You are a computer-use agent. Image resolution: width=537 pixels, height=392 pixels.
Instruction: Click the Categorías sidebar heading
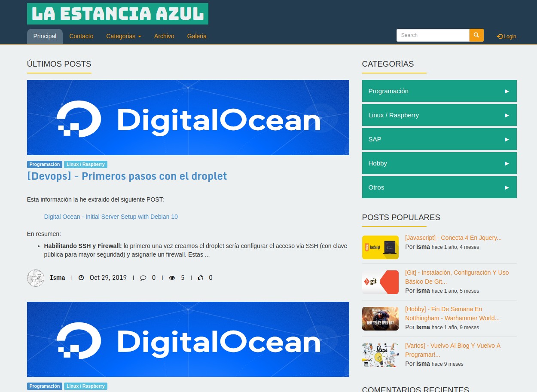coord(388,64)
